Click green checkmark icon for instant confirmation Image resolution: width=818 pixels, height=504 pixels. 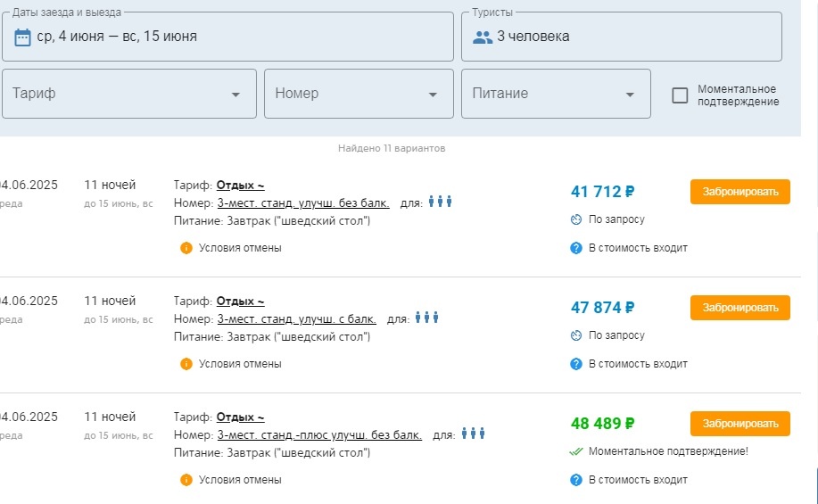tap(576, 451)
